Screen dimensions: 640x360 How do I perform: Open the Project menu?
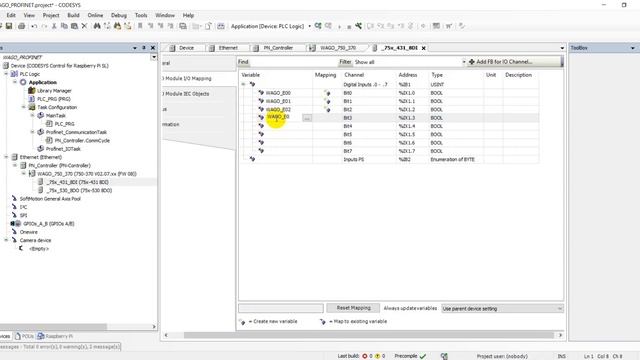(51, 15)
